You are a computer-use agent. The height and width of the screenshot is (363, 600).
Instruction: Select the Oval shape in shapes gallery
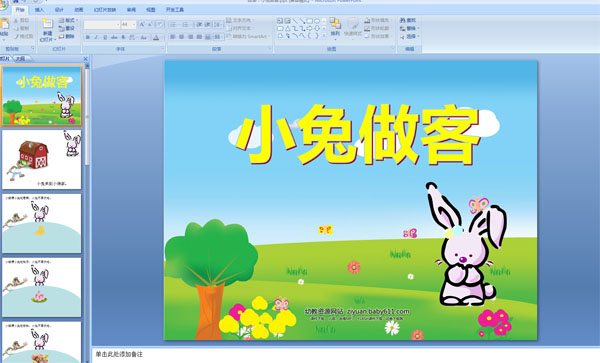(316, 21)
